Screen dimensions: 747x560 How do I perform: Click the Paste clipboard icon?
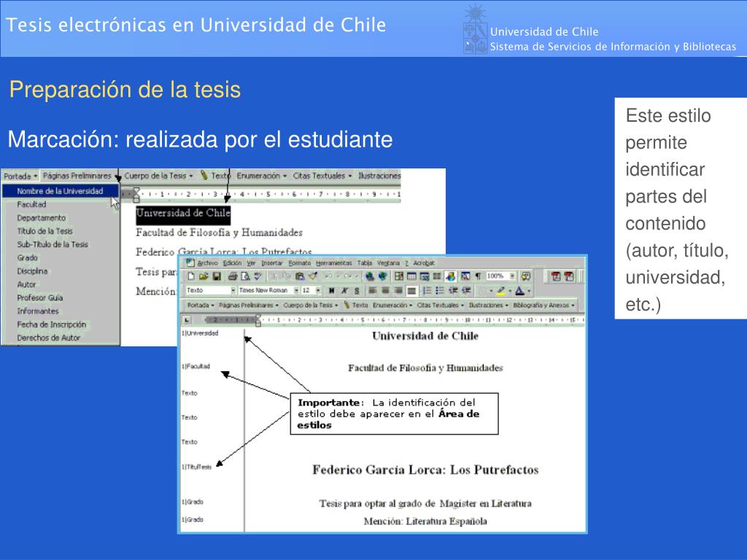coord(300,276)
